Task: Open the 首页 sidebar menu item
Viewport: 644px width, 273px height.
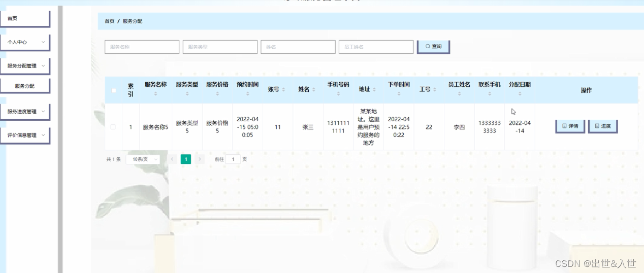Action: tap(25, 18)
